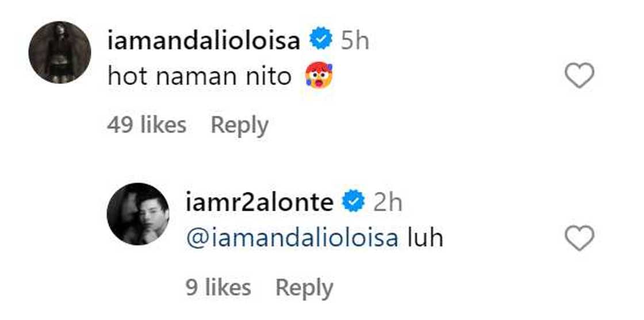
Task: Click the 5h timestamp
Action: [355, 41]
